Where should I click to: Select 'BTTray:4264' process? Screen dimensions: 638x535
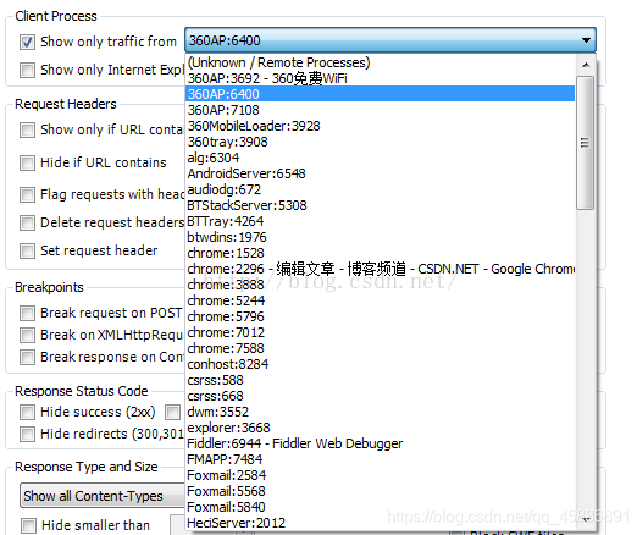click(380, 221)
